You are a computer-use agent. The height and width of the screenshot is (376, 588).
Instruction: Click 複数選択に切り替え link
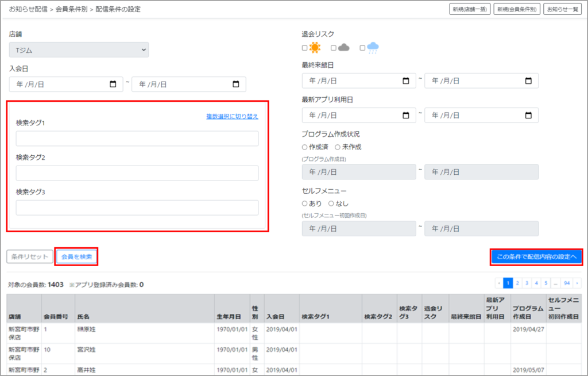(232, 117)
